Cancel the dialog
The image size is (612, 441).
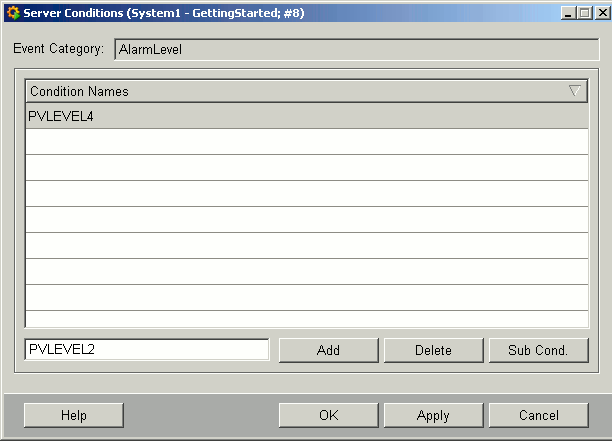point(538,415)
